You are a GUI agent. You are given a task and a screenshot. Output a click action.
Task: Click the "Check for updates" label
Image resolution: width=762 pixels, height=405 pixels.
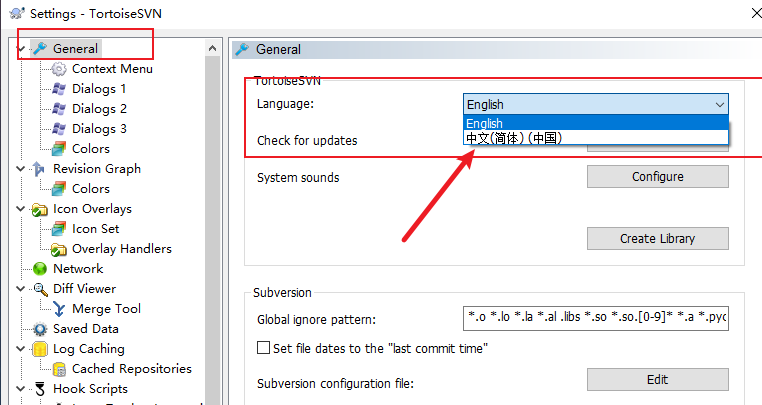coord(307,141)
